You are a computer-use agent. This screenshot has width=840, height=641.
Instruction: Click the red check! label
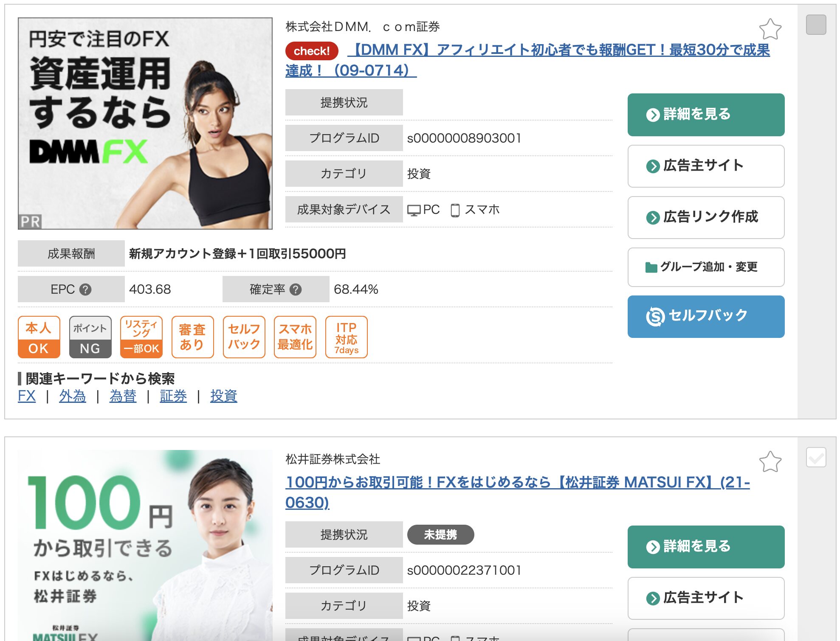click(x=312, y=51)
